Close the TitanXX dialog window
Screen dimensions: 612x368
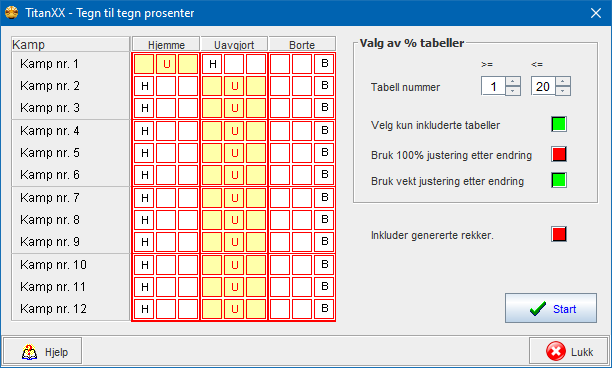click(596, 13)
